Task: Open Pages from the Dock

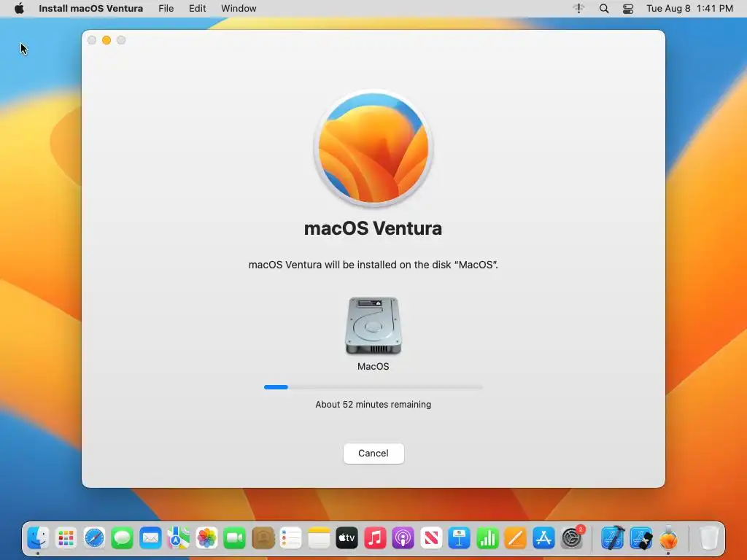Action: click(516, 539)
